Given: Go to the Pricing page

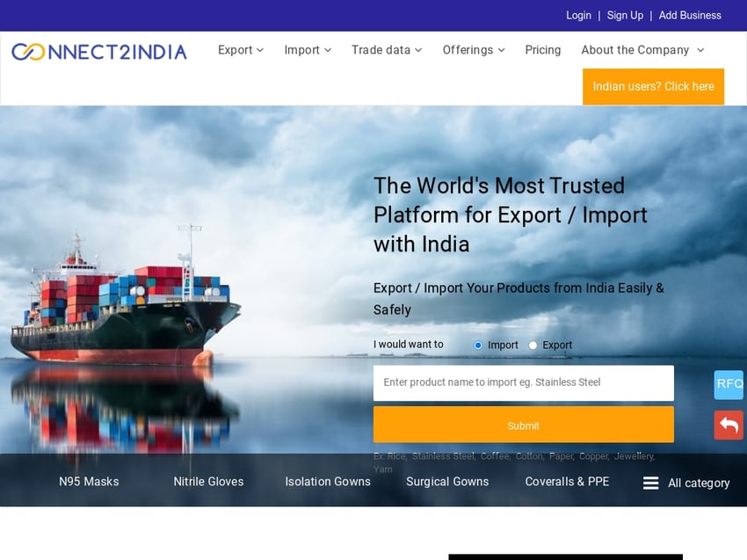Looking at the screenshot, I should (542, 50).
